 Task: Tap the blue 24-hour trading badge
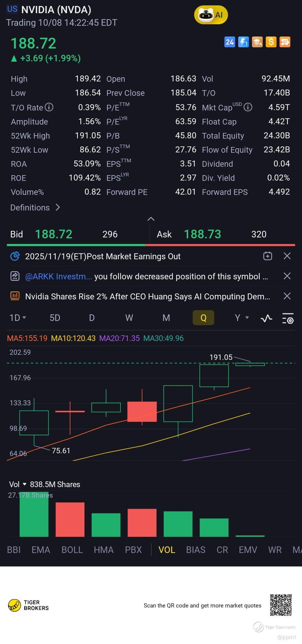pos(230,42)
